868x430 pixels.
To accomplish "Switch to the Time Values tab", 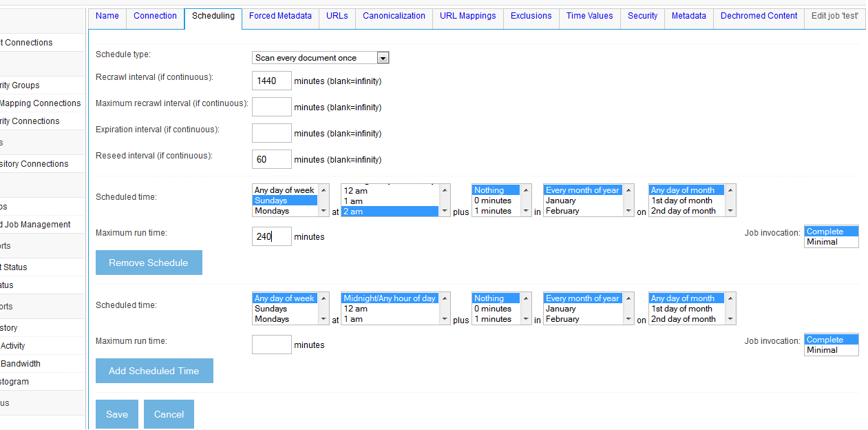I will click(589, 15).
